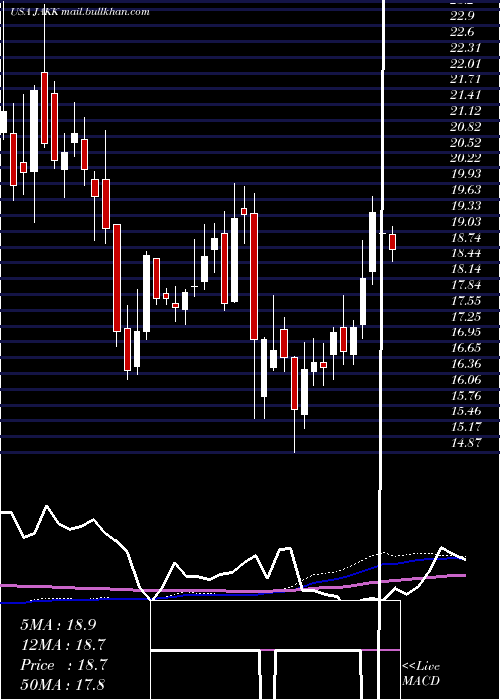Click the last red candlestick near 18.74
The image size is (500, 700).
pos(392,242)
